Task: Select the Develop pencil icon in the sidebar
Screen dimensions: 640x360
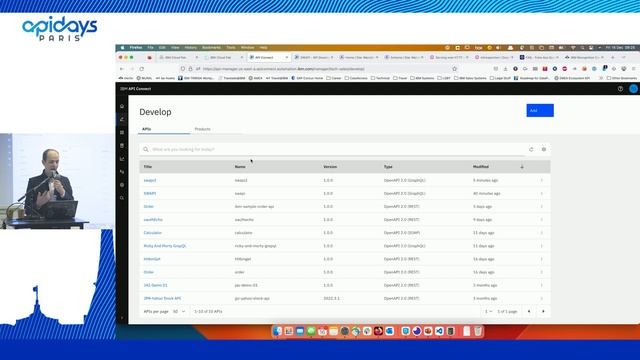Action: click(x=122, y=119)
